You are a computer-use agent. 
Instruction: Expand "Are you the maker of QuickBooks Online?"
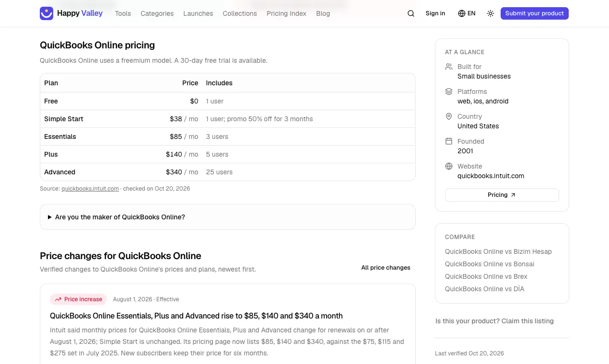(228, 217)
